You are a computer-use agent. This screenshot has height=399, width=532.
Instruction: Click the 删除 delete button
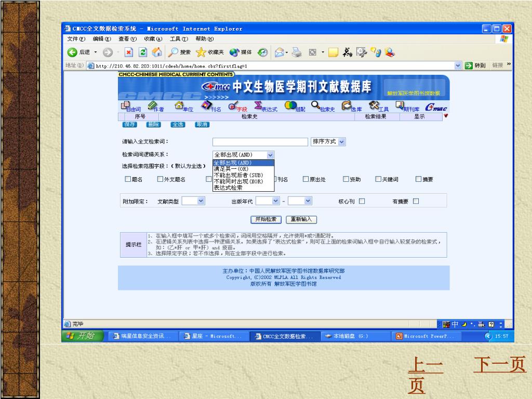pos(153,125)
